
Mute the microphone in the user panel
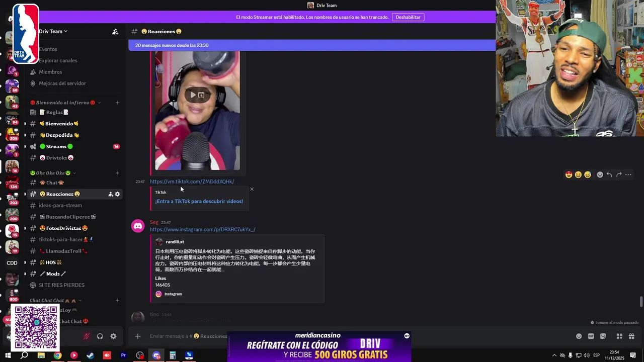pyautogui.click(x=87, y=336)
